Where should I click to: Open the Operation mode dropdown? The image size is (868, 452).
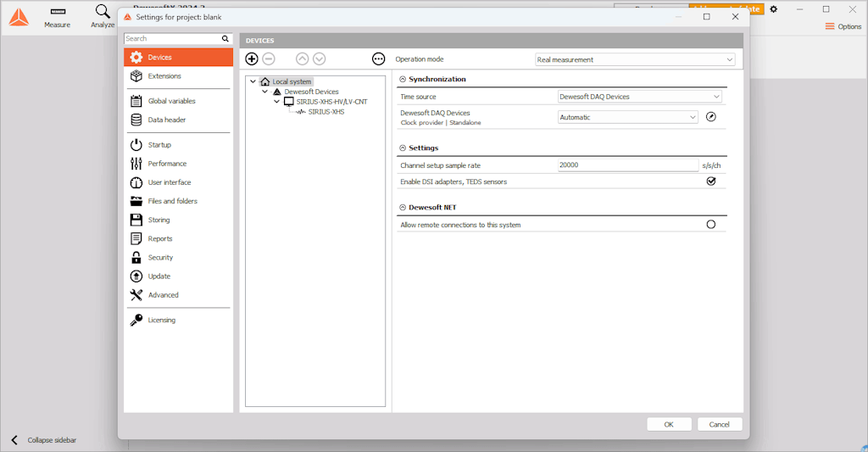(x=635, y=59)
